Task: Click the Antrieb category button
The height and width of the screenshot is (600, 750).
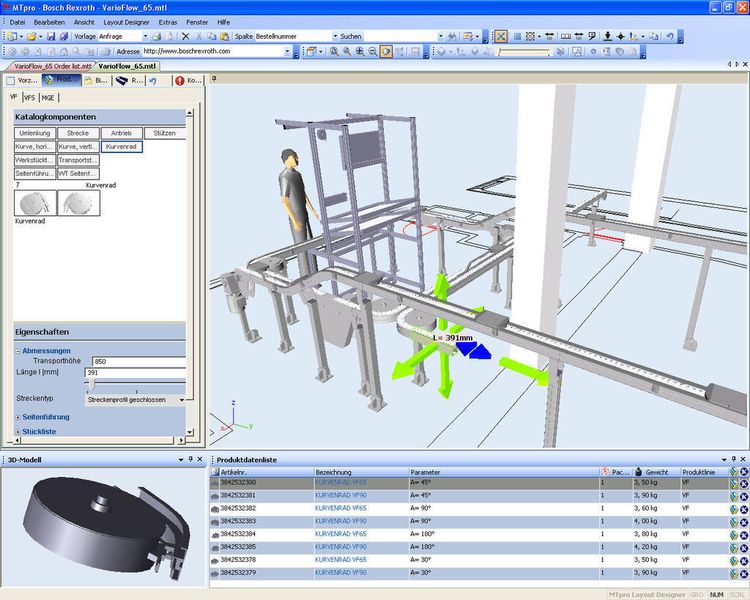Action: pos(121,133)
